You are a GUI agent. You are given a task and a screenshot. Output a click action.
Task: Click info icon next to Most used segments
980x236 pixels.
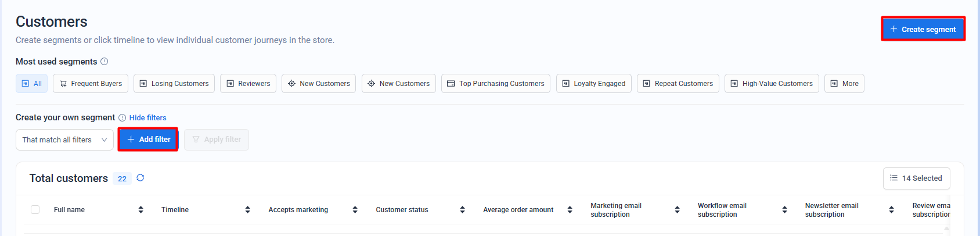(x=105, y=62)
